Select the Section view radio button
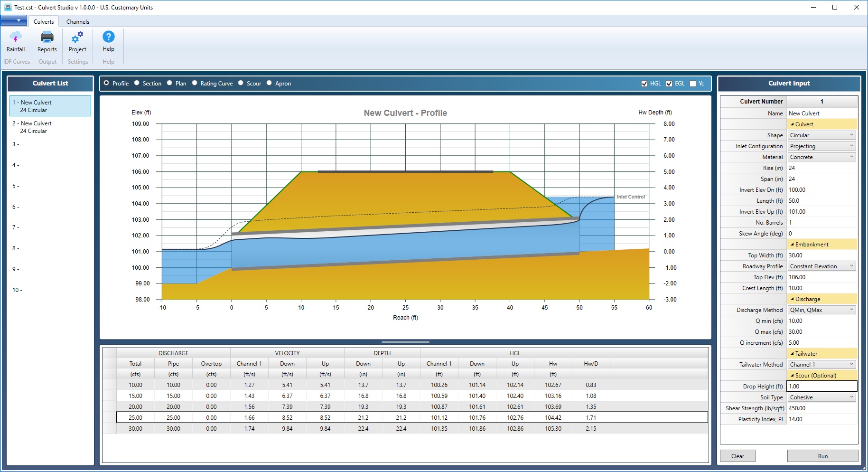Viewport: 868px width, 472px height. pyautogui.click(x=137, y=83)
